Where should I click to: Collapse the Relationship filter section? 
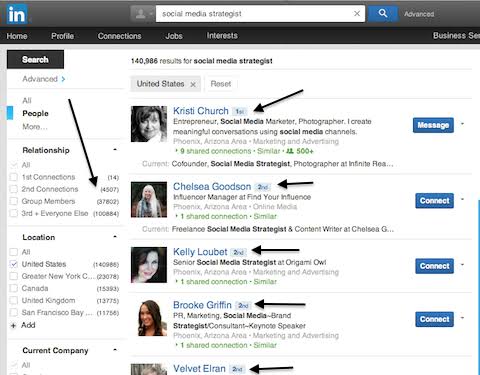(x=115, y=150)
